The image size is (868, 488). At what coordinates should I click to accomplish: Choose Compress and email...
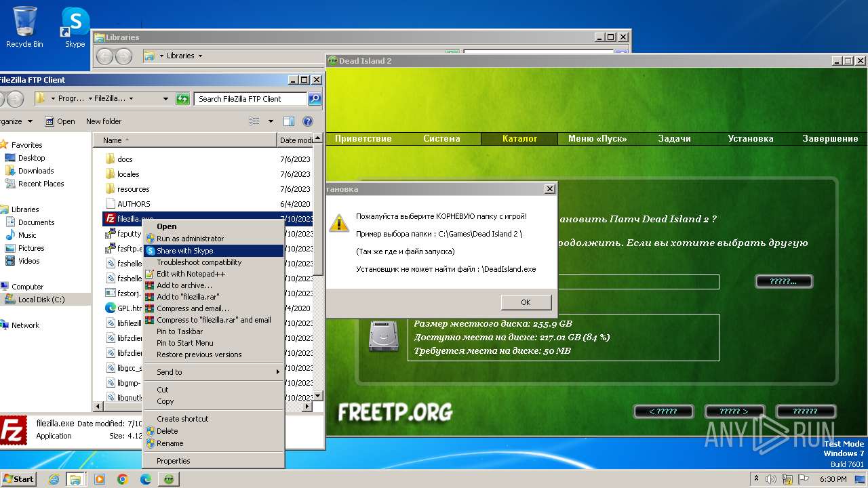coord(213,308)
